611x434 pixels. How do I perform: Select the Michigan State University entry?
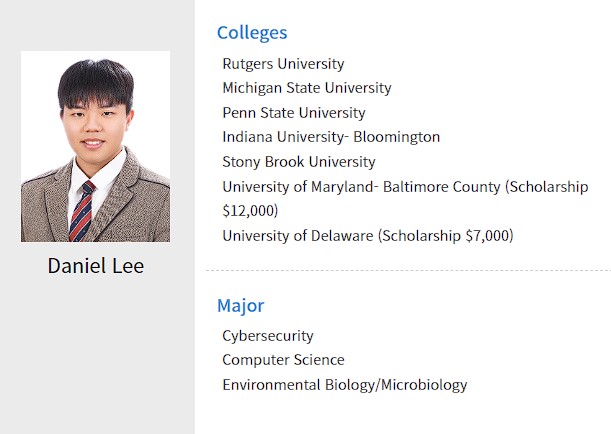[307, 88]
